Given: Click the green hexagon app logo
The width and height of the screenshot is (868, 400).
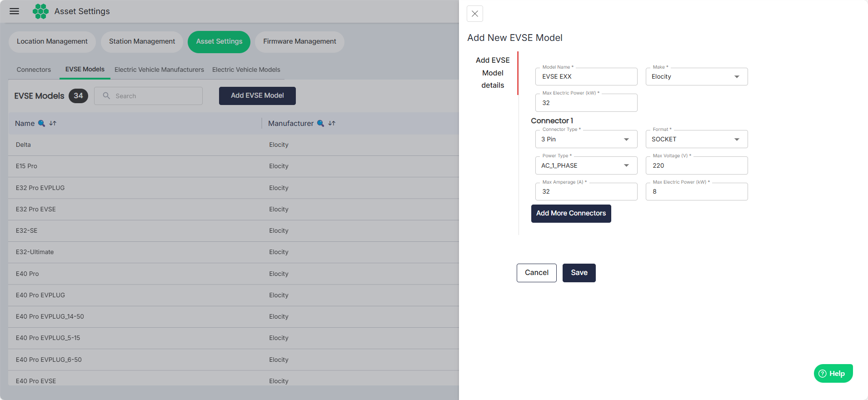Looking at the screenshot, I should tap(40, 11).
